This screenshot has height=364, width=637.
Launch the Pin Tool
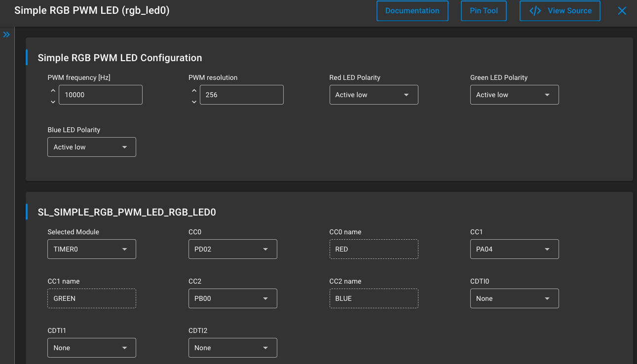pos(484,10)
